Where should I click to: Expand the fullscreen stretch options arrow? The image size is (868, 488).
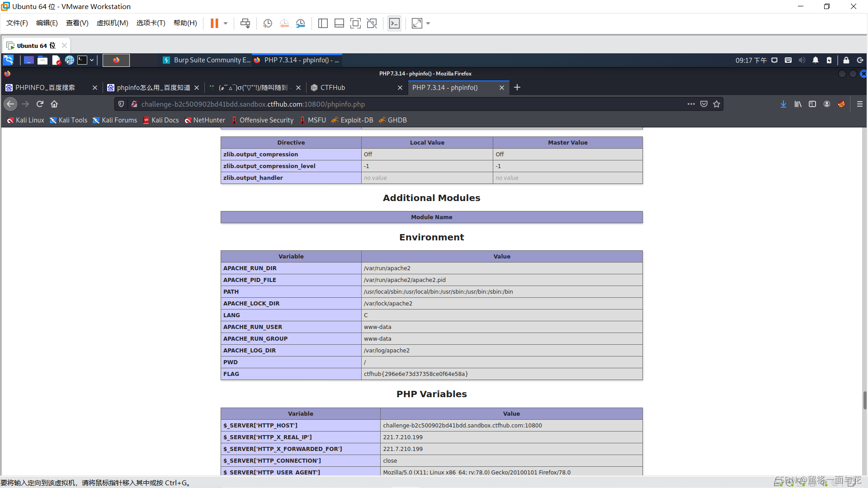click(x=428, y=23)
